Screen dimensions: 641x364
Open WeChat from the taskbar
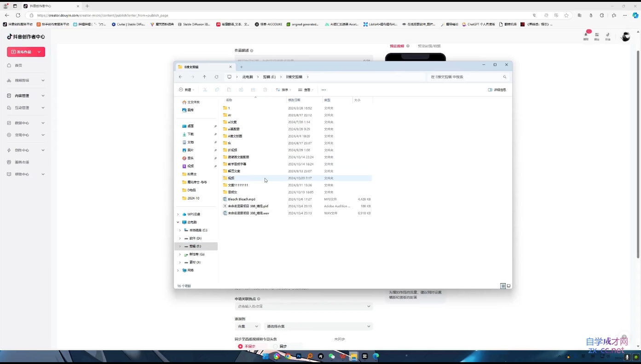332,356
